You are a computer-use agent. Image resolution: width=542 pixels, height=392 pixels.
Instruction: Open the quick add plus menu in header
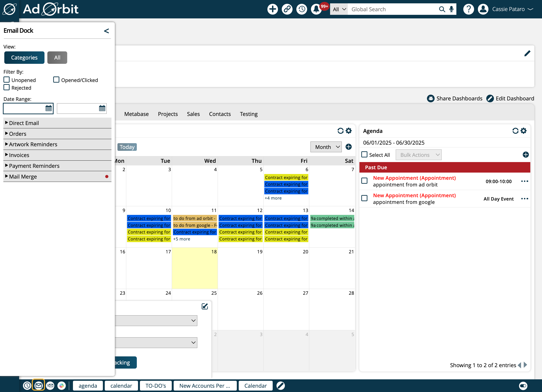272,9
